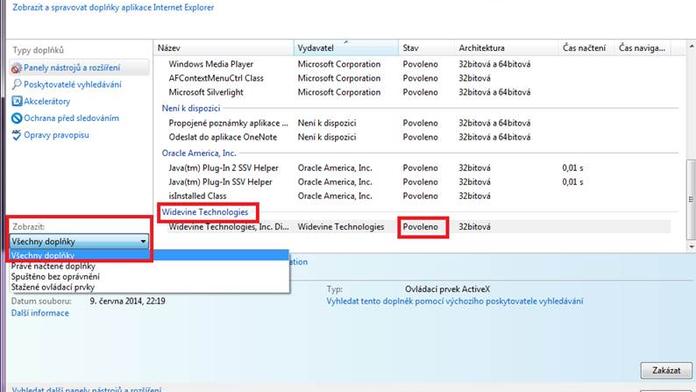This screenshot has height=392, width=696.
Task: Click 32bitová cell in Widevine row
Action: pos(475,227)
